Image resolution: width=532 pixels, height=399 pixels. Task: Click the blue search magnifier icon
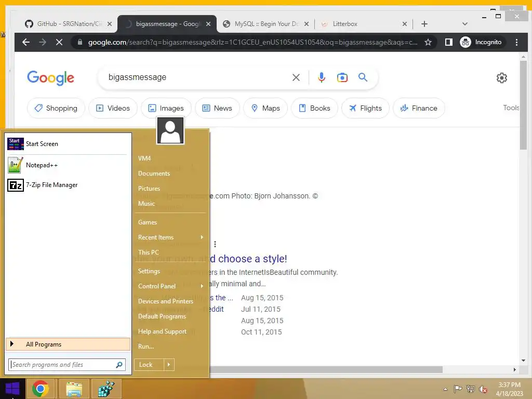(x=363, y=77)
